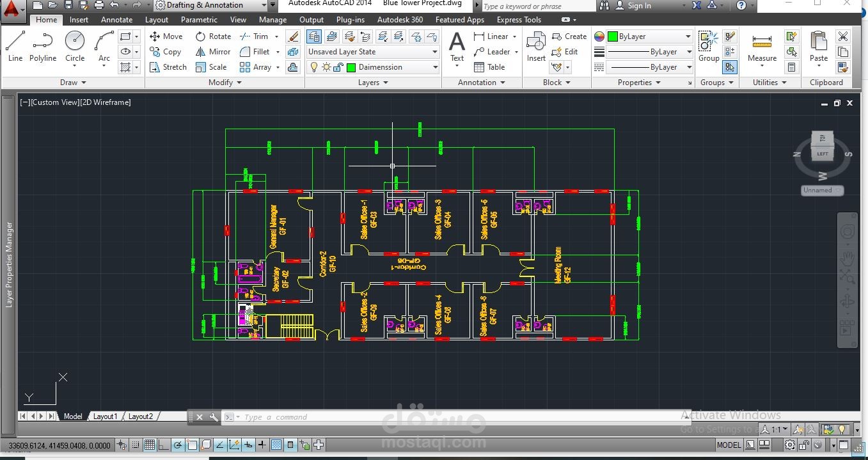Toggle the layer lightbulb on/off icon

313,67
